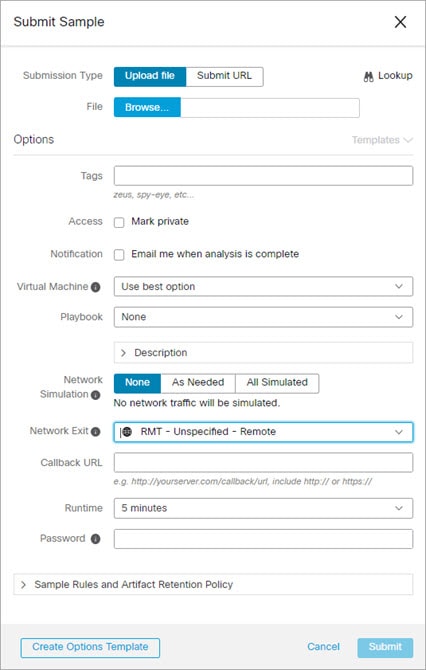Viewport: 426px width, 670px height.
Task: Expand Sample Rules and Artifact Retention Policy
Action: coord(213,584)
